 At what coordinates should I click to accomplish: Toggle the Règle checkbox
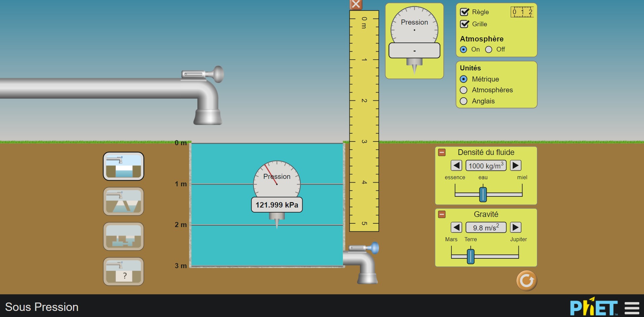pos(465,12)
